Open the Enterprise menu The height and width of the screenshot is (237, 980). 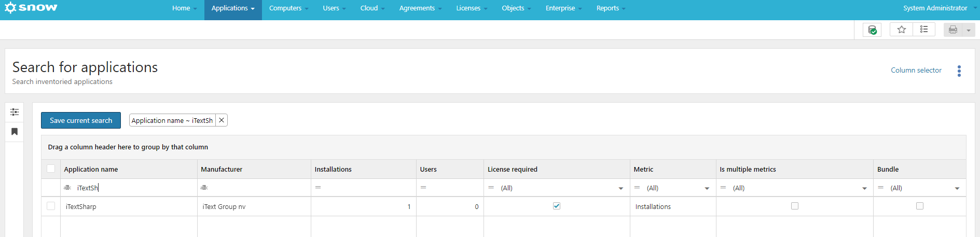[563, 8]
